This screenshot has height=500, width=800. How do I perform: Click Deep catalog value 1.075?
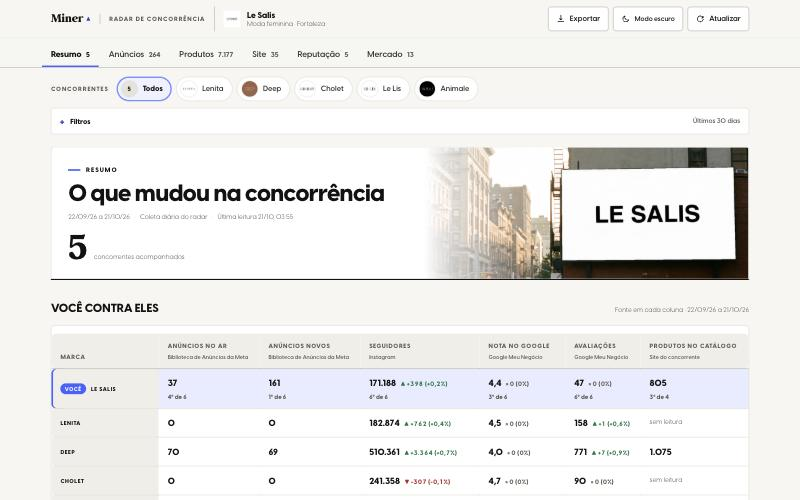click(x=660, y=452)
